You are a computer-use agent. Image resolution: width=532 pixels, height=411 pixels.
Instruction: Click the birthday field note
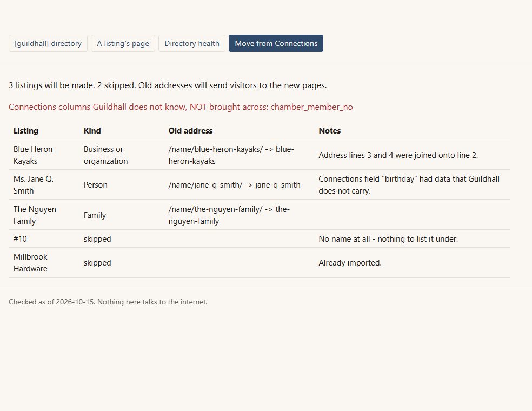click(409, 185)
